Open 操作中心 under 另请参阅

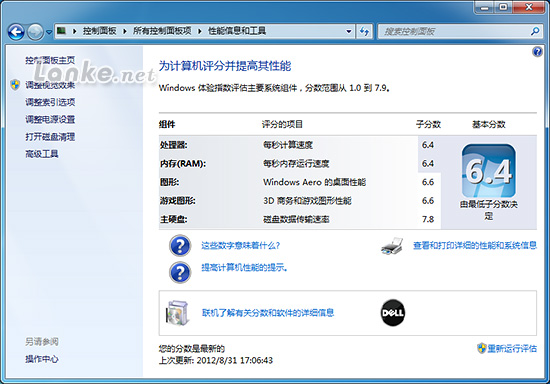pyautogui.click(x=42, y=359)
